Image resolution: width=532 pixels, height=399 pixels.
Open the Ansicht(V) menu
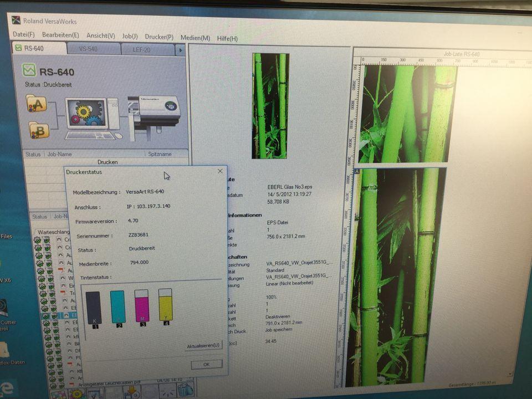[x=100, y=35]
